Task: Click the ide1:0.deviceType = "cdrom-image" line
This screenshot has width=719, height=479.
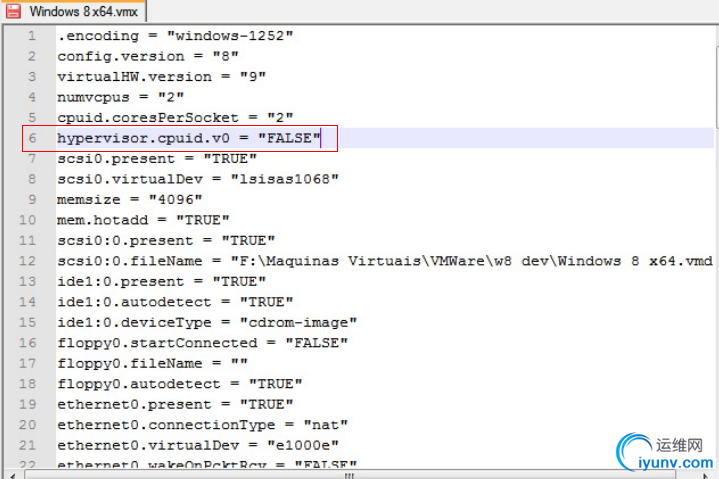Action: coord(207,322)
